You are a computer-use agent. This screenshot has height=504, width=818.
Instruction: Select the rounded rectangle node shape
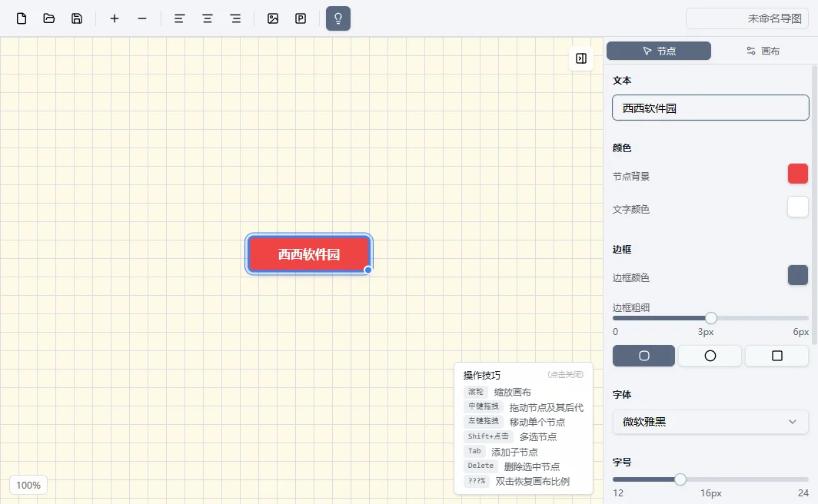[643, 356]
